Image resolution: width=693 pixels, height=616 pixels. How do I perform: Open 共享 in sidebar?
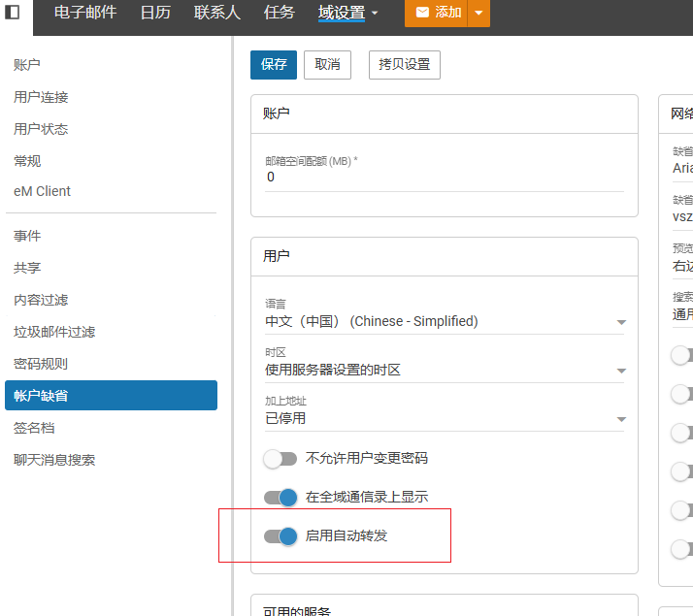(x=27, y=268)
